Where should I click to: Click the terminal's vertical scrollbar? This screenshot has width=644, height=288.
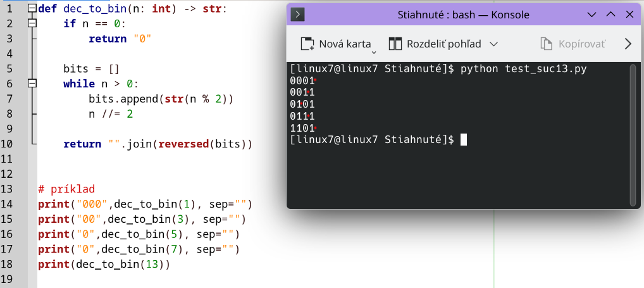[633, 134]
